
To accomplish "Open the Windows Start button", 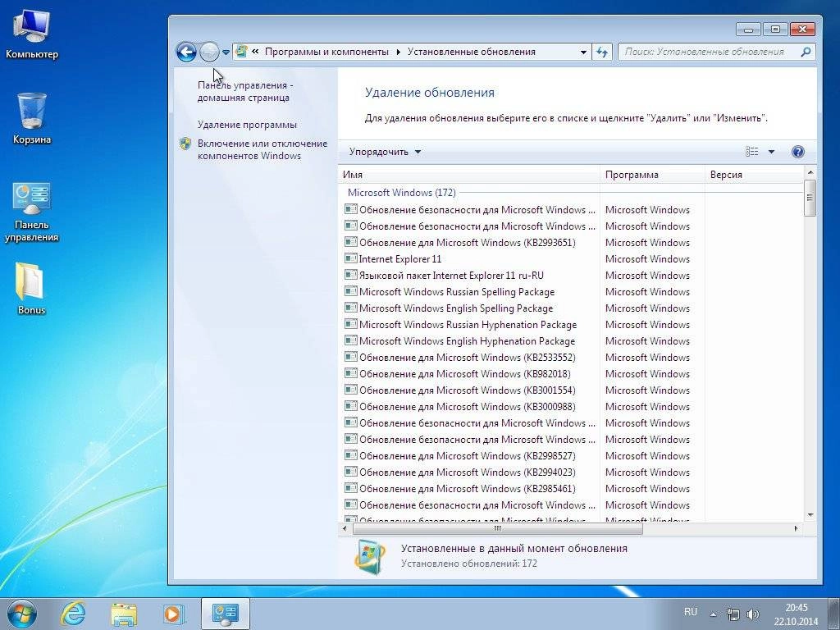I will 21,614.
